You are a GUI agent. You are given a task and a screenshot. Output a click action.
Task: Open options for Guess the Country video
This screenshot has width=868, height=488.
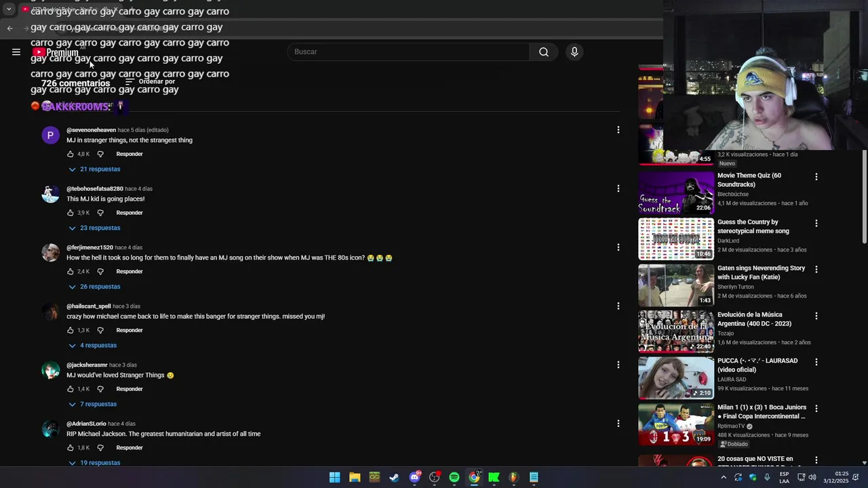pyautogui.click(x=816, y=223)
